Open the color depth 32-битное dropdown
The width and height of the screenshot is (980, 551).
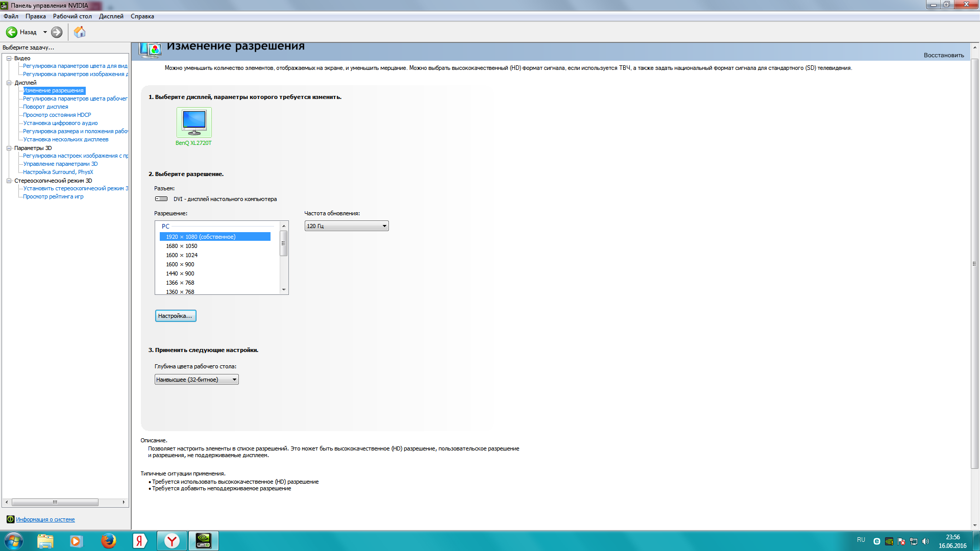point(197,380)
